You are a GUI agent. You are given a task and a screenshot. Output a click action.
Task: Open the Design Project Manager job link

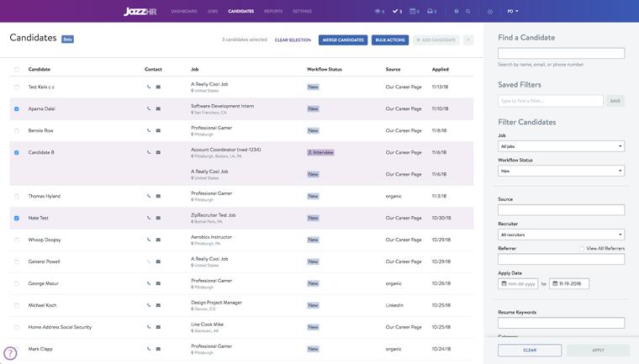[216, 303]
